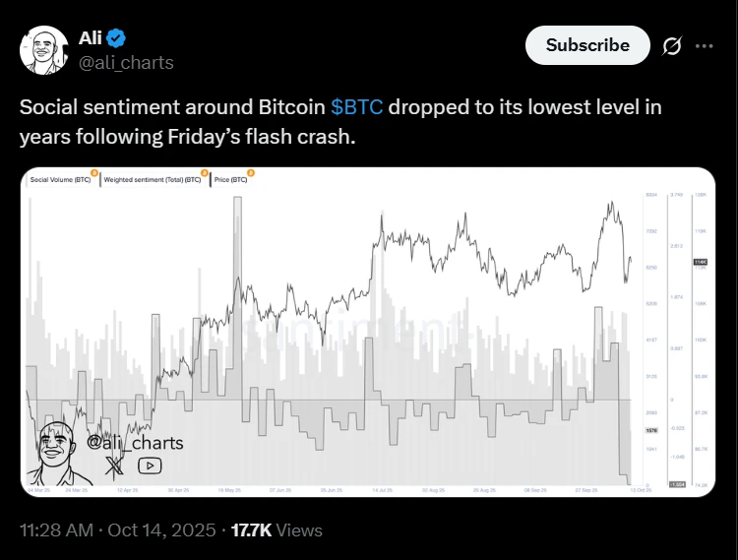Select the Price (BTC) legend tab

point(231,180)
